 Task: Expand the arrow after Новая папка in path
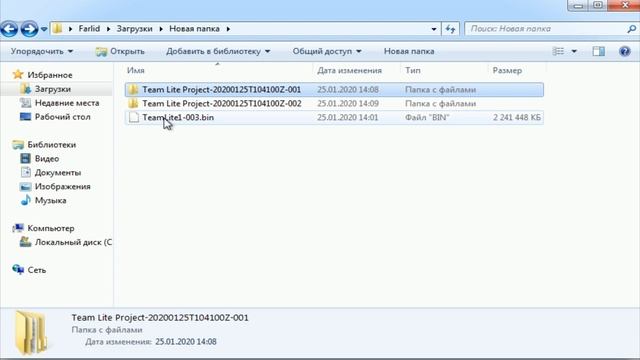point(228,29)
